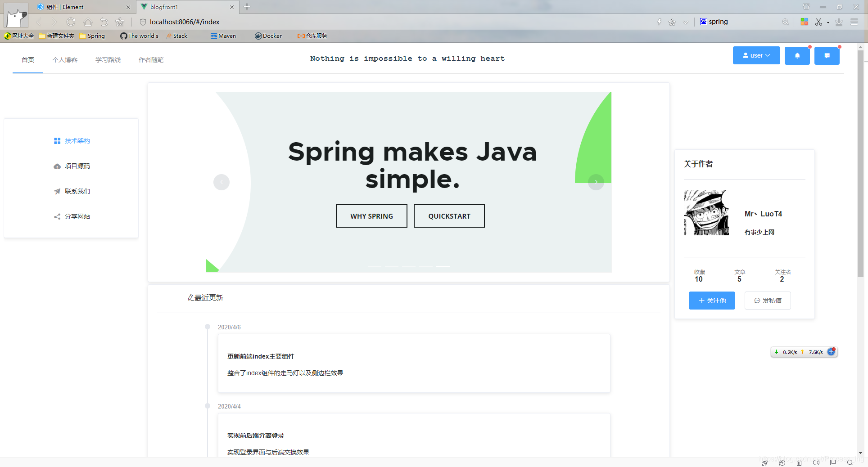The width and height of the screenshot is (868, 467).
Task: Click the 2020/4/4 timeline date
Action: [x=229, y=406]
